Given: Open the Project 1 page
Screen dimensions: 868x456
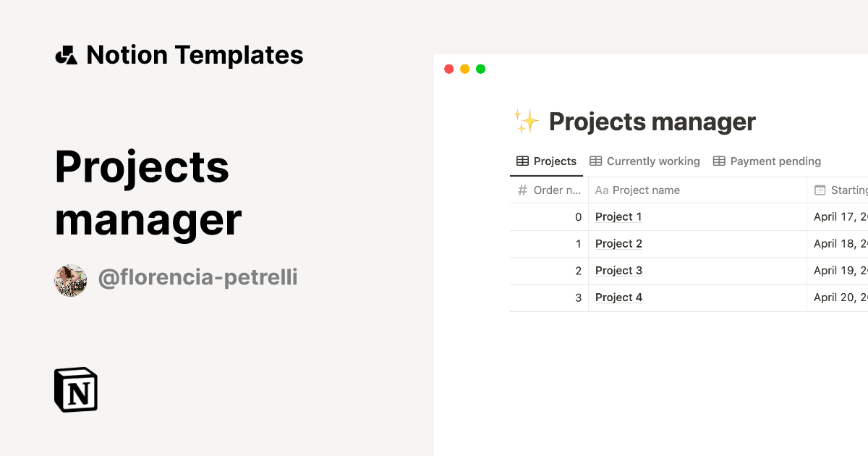Looking at the screenshot, I should [x=618, y=216].
